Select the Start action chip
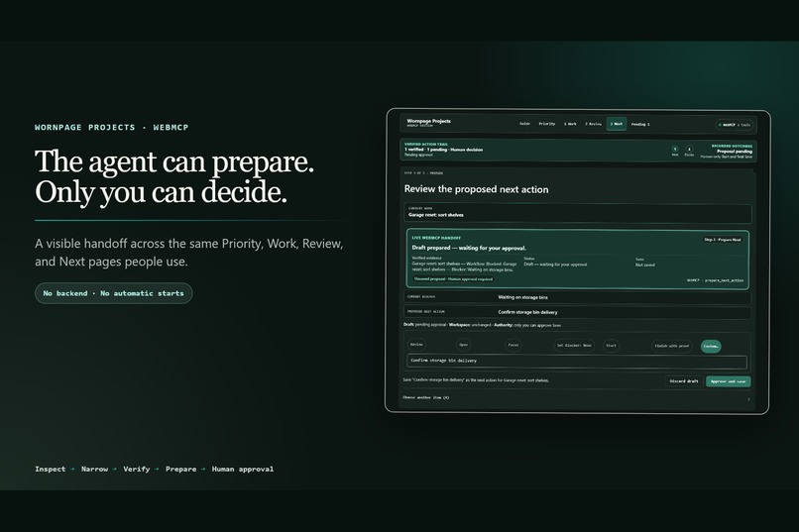This screenshot has width=799, height=532. tap(611, 345)
